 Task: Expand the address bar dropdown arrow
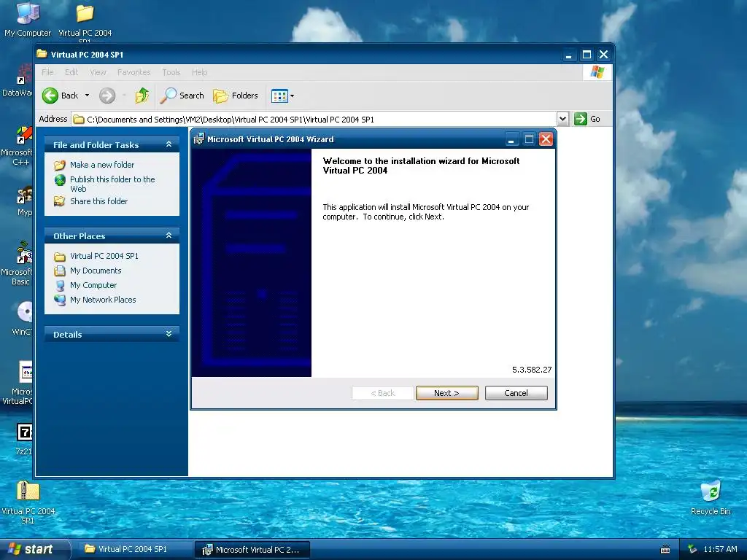[x=562, y=119]
